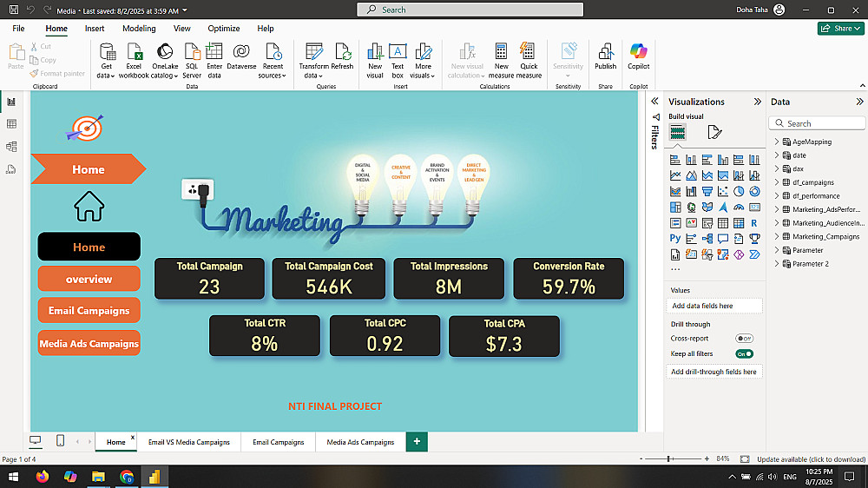
Task: Expand the AgeMapping table
Action: (777, 142)
